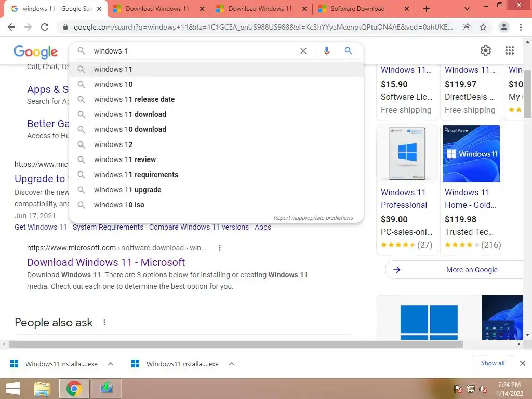The height and width of the screenshot is (399, 532).
Task: Select windows 11 requirements suggestion
Action: (217, 175)
